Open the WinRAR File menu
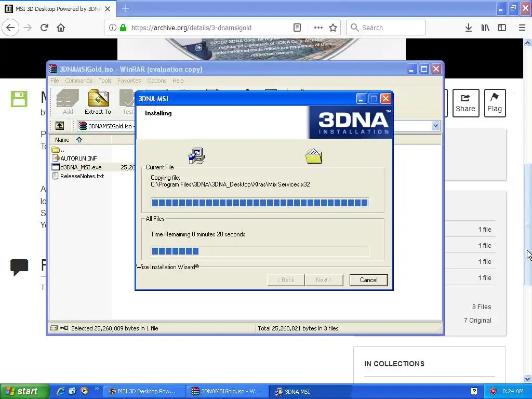Image resolution: width=532 pixels, height=399 pixels. click(55, 81)
